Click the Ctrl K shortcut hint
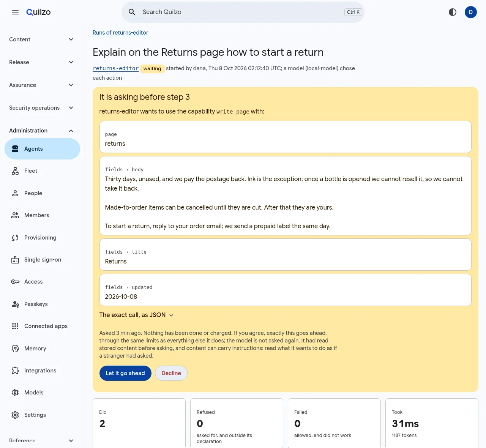Screen dimensions: 486x448 353,12
